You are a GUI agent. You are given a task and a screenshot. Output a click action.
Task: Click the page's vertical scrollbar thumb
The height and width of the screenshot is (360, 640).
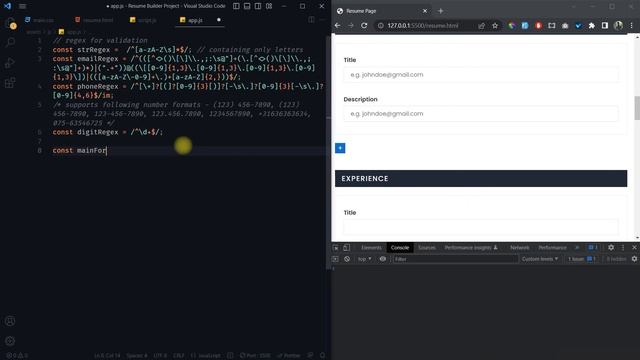(x=637, y=108)
